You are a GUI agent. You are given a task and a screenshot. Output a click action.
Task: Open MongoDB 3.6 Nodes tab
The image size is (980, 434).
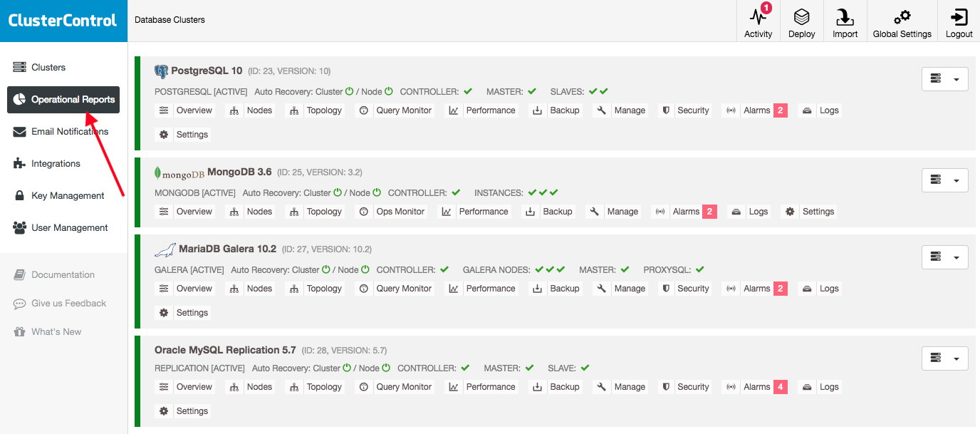point(251,212)
